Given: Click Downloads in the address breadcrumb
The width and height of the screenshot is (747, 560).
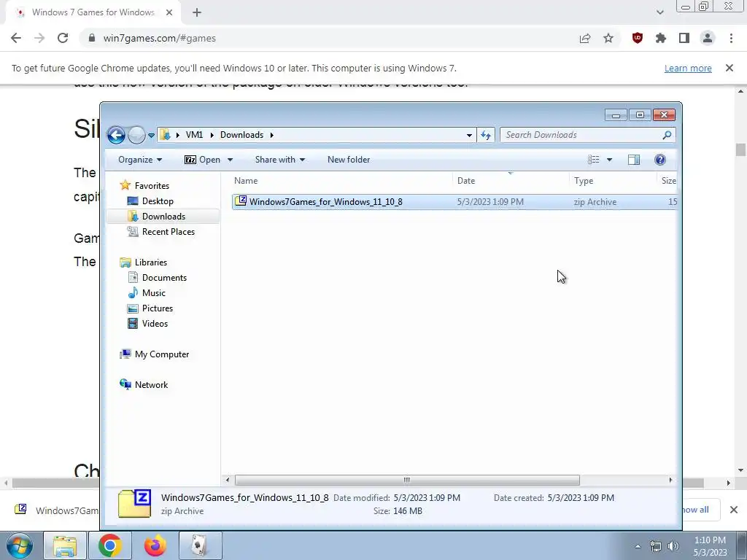Looking at the screenshot, I should click(x=241, y=135).
